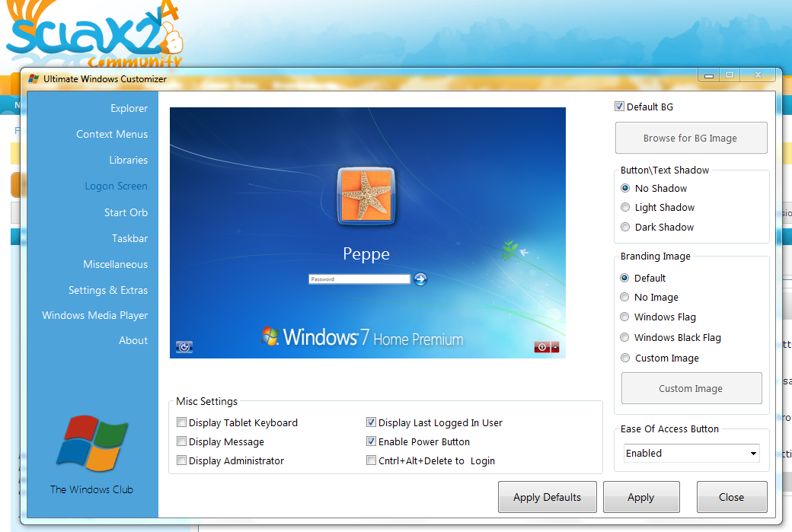Image resolution: width=792 pixels, height=532 pixels.
Task: Open the Explorer section
Action: pyautogui.click(x=129, y=109)
